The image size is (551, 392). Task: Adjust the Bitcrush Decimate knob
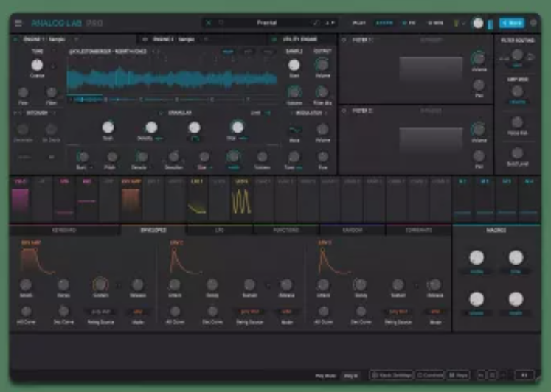(23, 130)
